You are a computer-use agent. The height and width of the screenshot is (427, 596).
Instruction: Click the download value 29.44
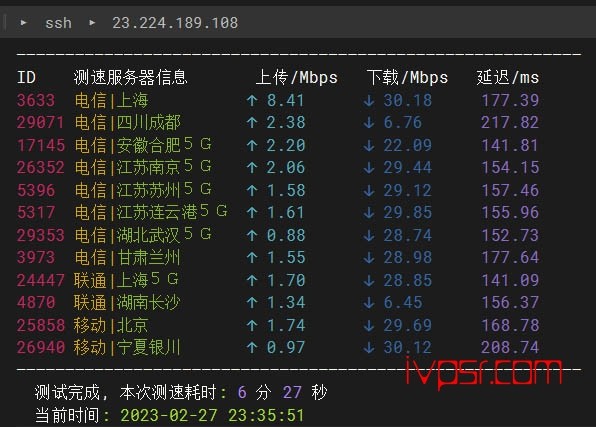pyautogui.click(x=407, y=167)
